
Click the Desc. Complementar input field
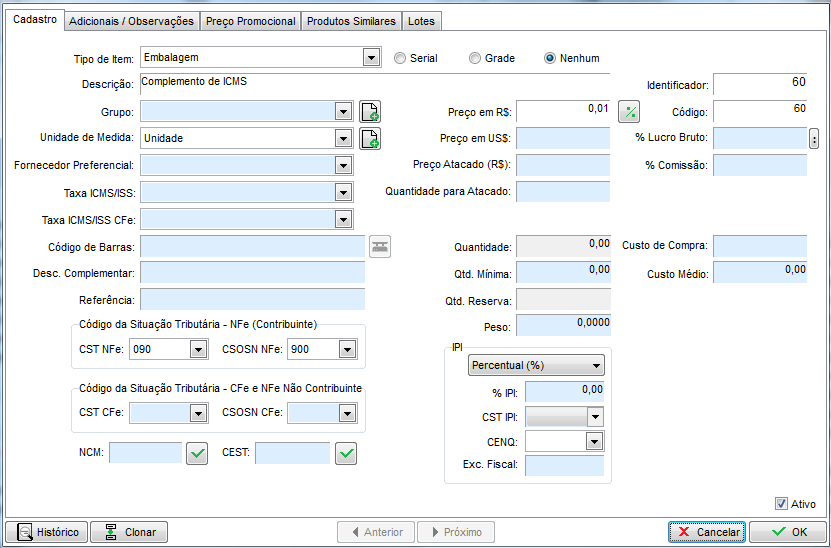point(252,273)
